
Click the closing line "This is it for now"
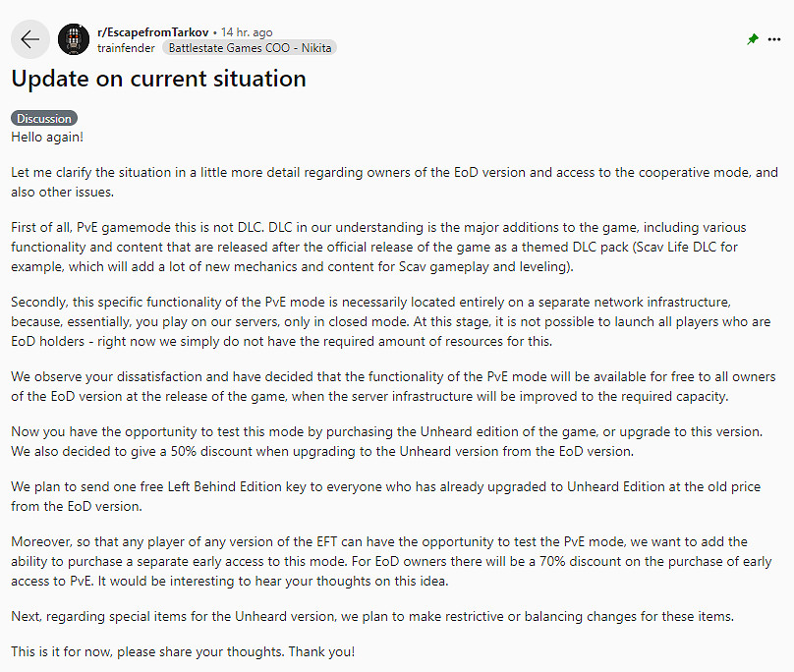[183, 651]
